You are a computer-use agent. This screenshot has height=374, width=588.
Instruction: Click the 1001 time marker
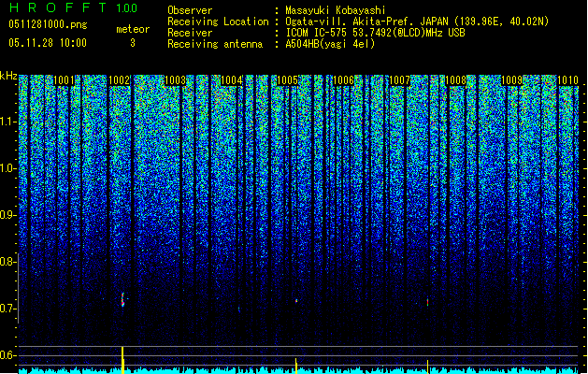[64, 80]
